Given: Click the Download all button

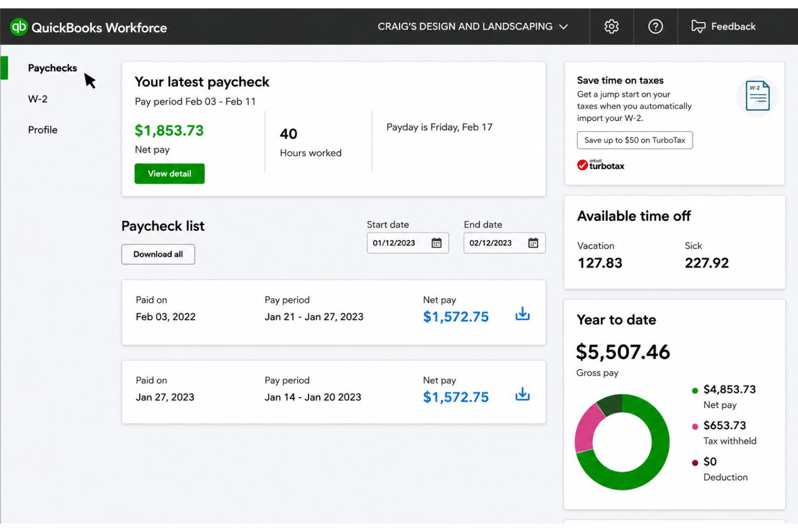Looking at the screenshot, I should (158, 254).
